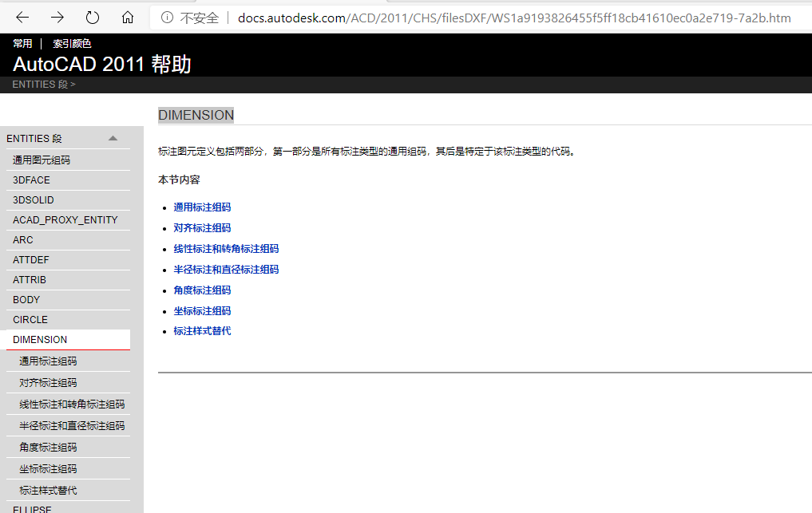Open the 3DFACE sidebar entry
812x513 pixels.
point(33,180)
